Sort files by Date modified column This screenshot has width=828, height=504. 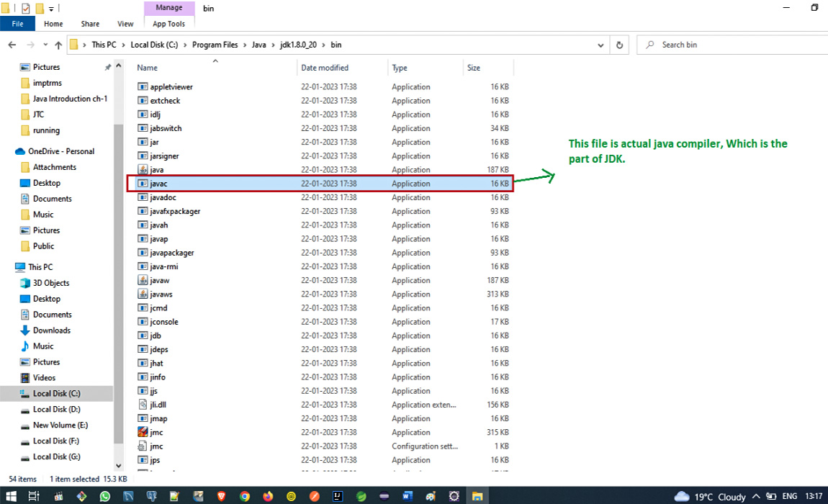[325, 68]
